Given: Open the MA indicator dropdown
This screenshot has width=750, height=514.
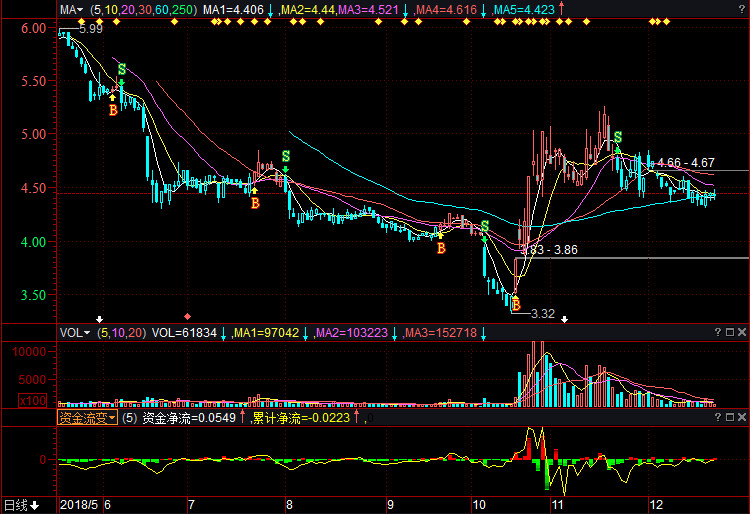Looking at the screenshot, I should tap(71, 10).
